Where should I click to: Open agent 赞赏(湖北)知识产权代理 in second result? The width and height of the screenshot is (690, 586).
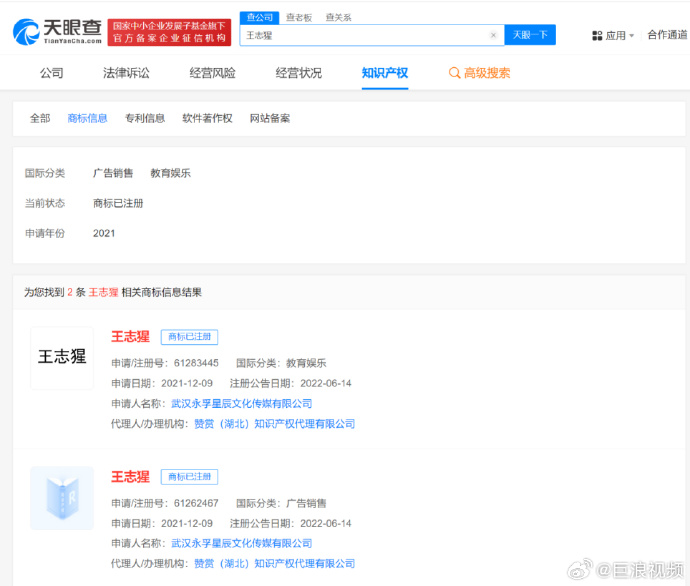275,564
